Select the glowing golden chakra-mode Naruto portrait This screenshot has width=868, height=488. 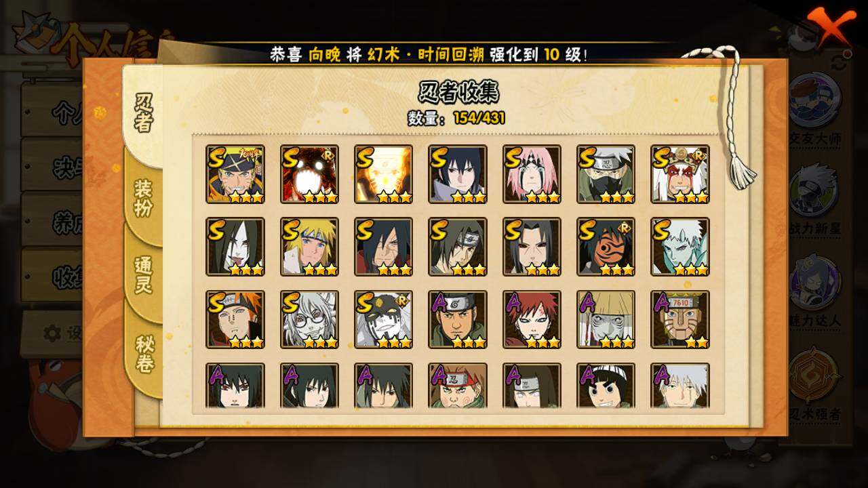(384, 174)
